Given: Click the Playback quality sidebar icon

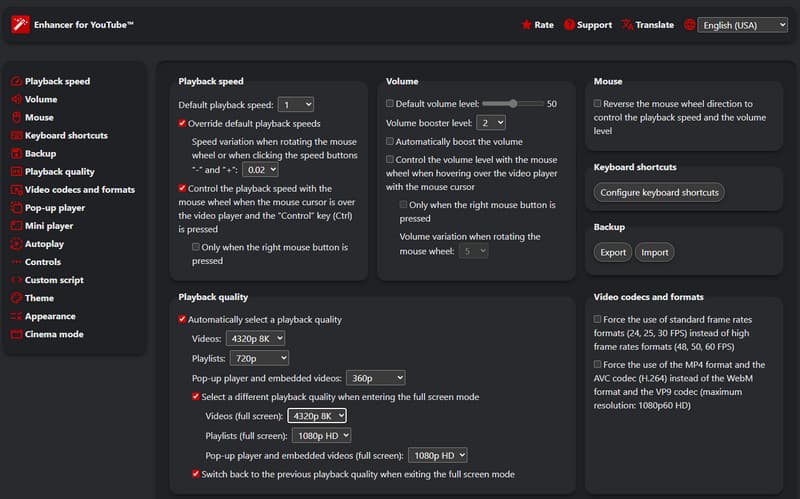Looking at the screenshot, I should [x=16, y=171].
